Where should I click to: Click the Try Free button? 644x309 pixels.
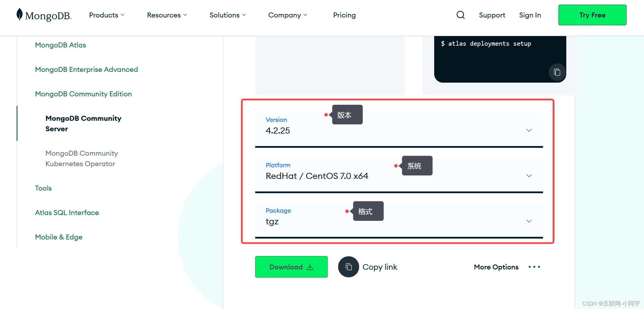pyautogui.click(x=592, y=15)
